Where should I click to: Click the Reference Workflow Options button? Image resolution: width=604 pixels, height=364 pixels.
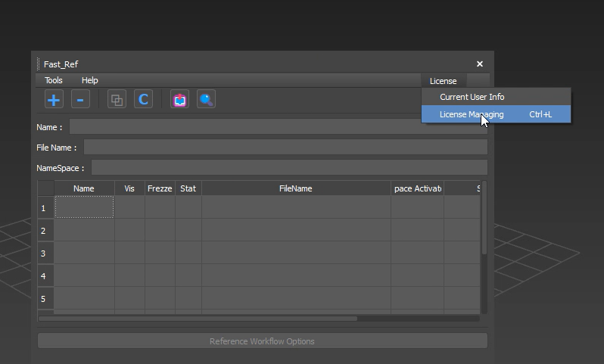click(x=262, y=341)
